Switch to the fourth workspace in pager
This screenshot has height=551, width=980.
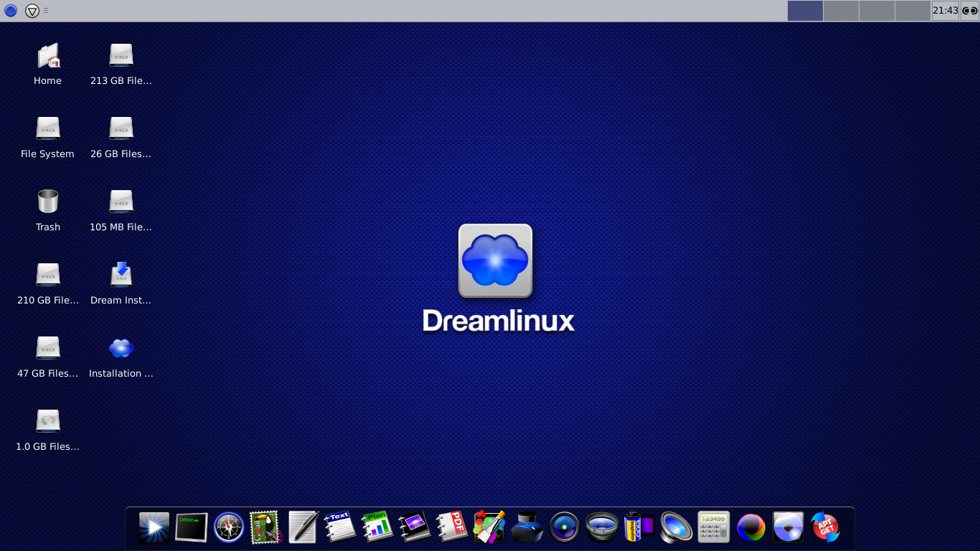click(x=913, y=11)
